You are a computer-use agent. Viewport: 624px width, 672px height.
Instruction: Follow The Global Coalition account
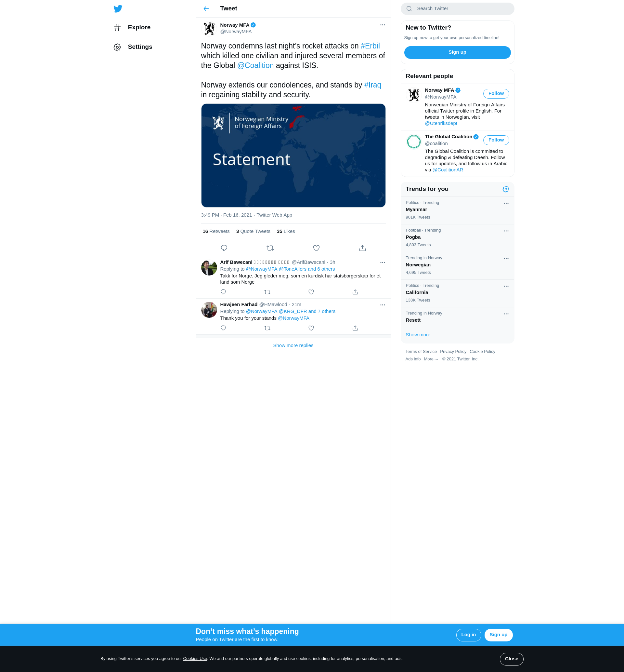[x=496, y=140]
